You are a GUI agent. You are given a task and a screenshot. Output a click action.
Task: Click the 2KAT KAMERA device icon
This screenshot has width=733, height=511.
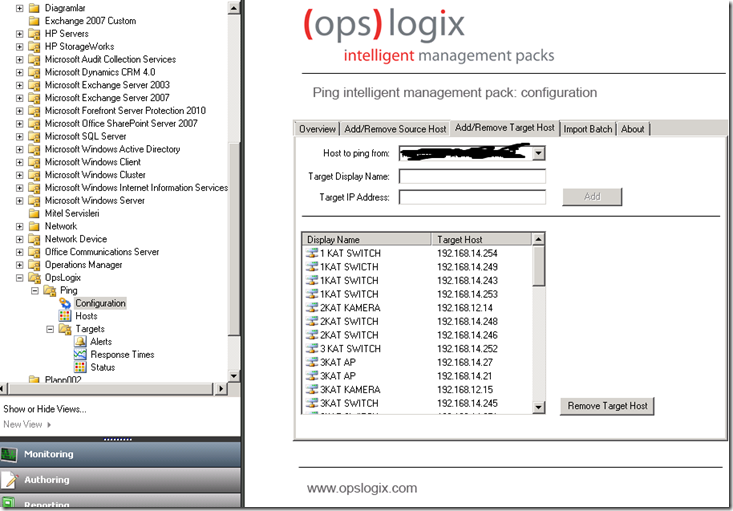tap(311, 308)
